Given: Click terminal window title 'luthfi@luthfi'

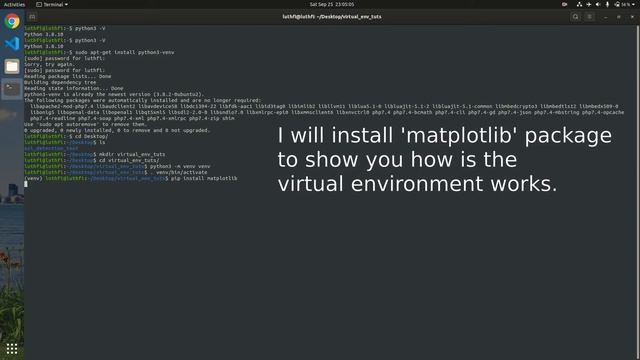Looking at the screenshot, I should point(332,17).
